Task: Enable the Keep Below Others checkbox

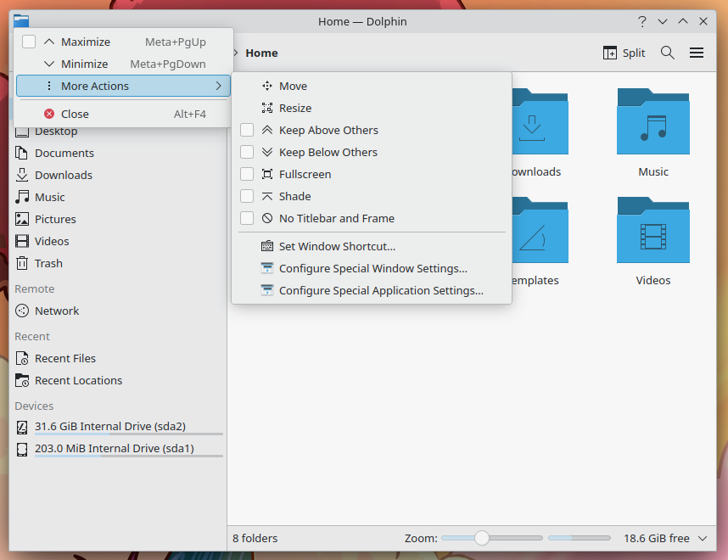Action: point(247,153)
